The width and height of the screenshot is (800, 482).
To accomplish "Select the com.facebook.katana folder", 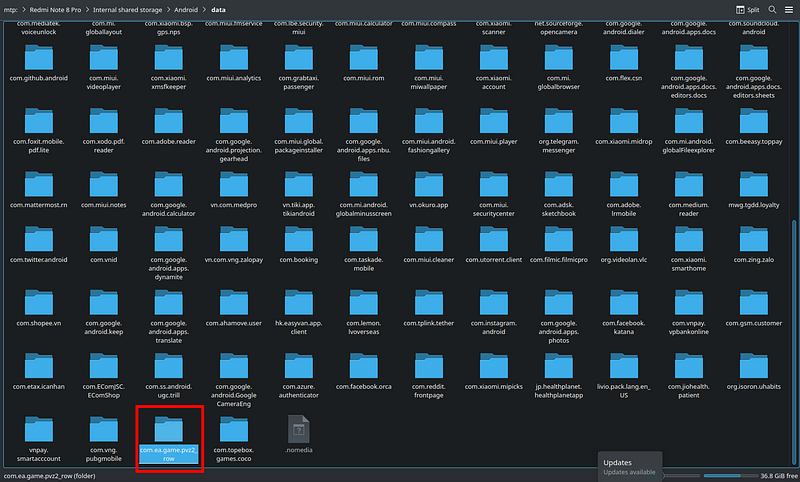I will (x=623, y=312).
